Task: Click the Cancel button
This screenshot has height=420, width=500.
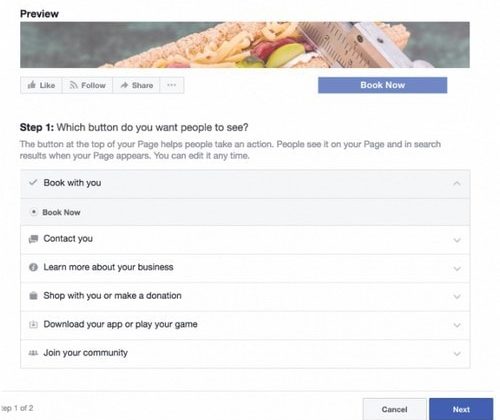Action: click(395, 409)
